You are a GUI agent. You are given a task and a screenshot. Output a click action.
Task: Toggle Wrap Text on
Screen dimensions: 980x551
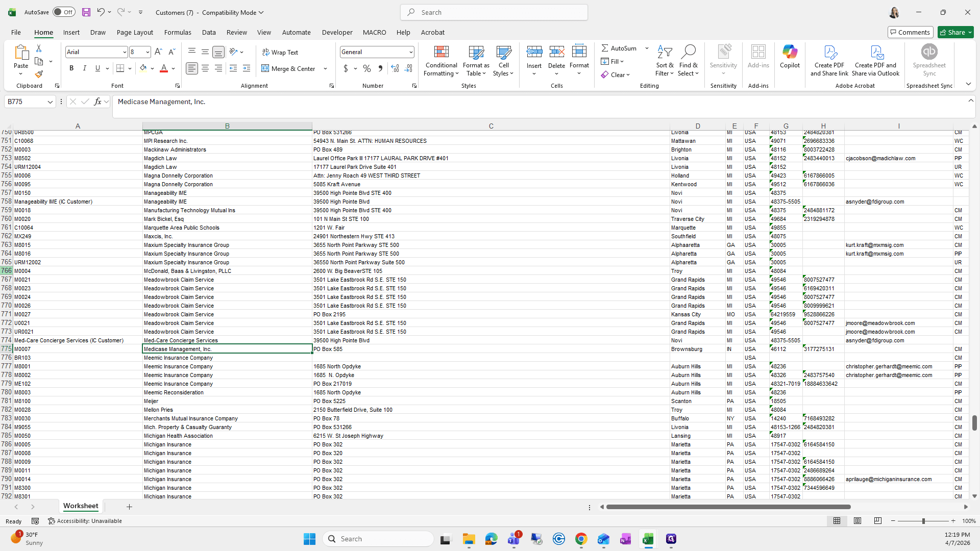click(x=280, y=52)
